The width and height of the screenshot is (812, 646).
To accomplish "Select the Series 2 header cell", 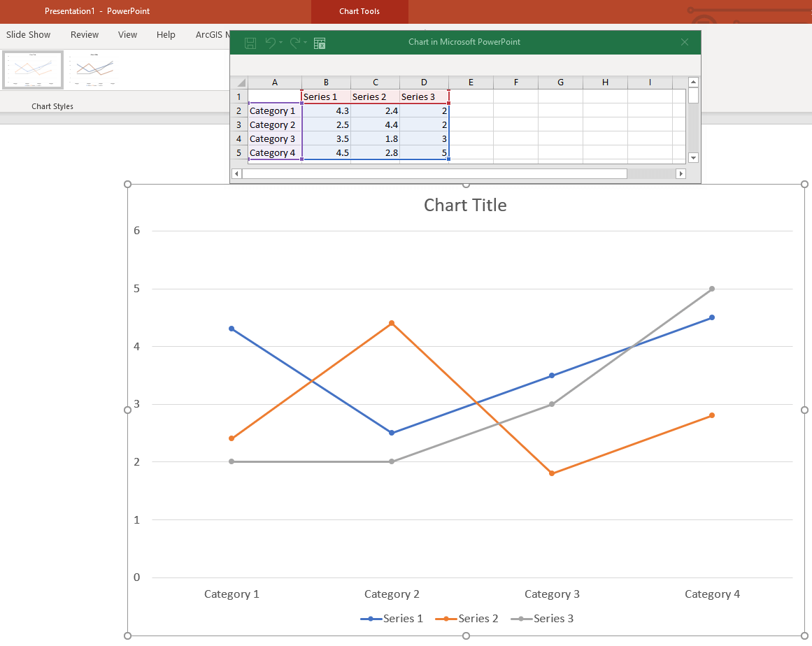I will click(375, 96).
